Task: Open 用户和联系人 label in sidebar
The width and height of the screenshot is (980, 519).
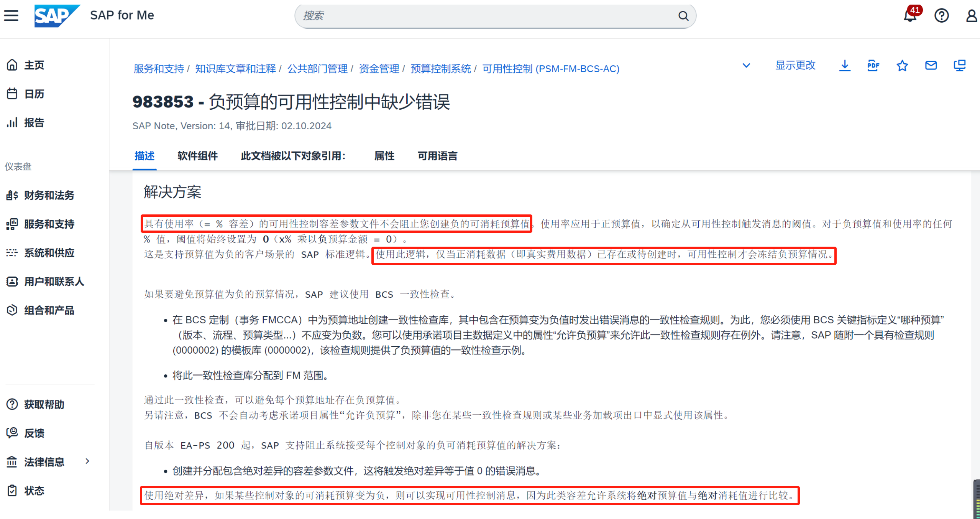Action: click(x=54, y=281)
